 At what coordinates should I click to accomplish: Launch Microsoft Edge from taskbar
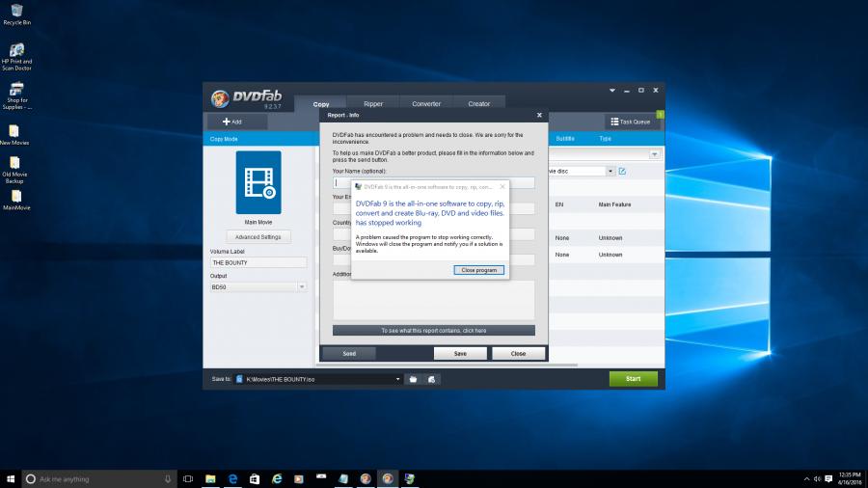tap(232, 478)
